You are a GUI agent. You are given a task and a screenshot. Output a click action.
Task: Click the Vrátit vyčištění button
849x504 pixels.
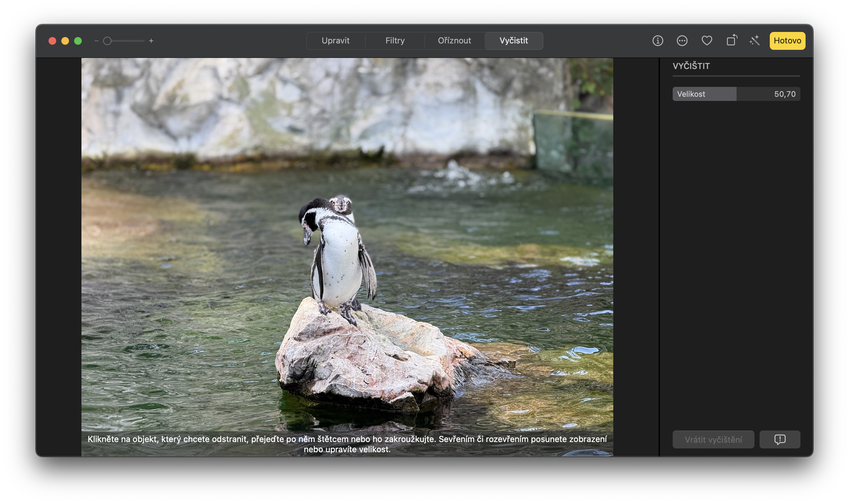pos(713,439)
